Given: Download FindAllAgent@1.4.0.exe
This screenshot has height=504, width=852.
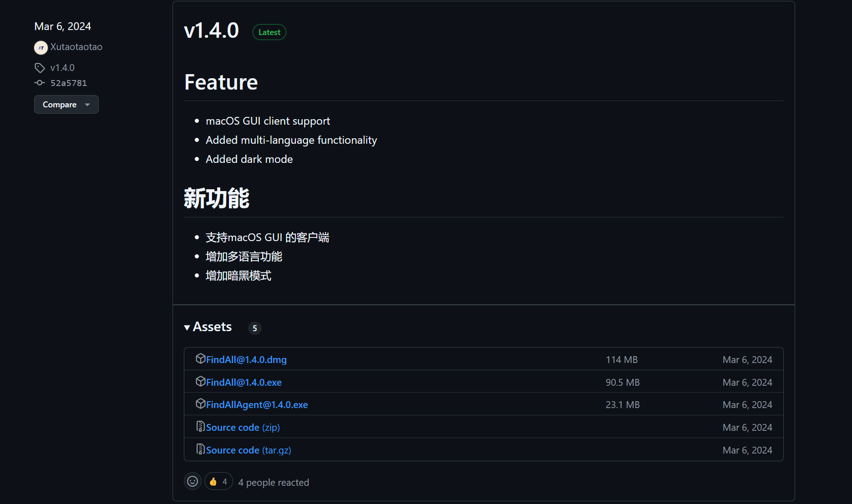Looking at the screenshot, I should click(x=257, y=405).
